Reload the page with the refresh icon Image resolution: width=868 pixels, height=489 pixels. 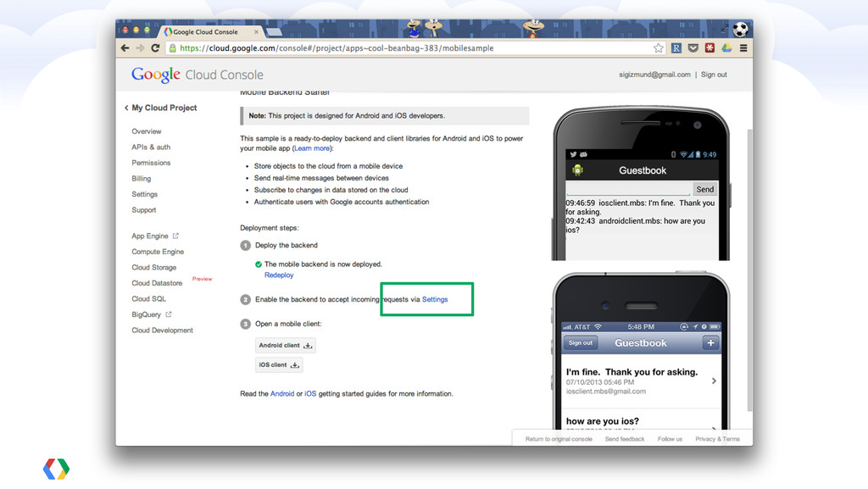[156, 48]
